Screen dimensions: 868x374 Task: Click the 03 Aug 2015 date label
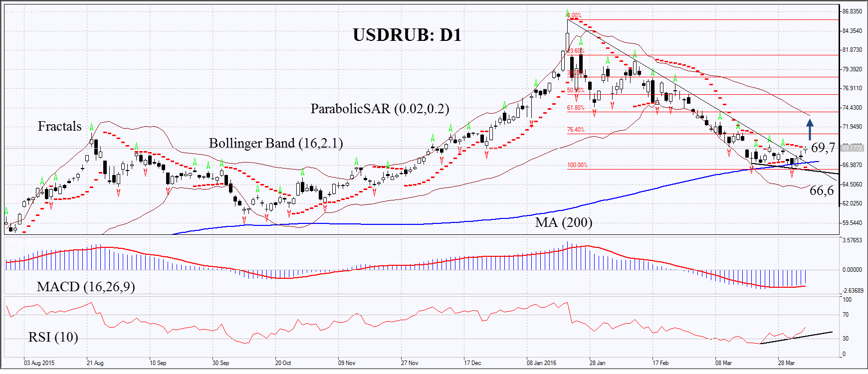tap(39, 363)
